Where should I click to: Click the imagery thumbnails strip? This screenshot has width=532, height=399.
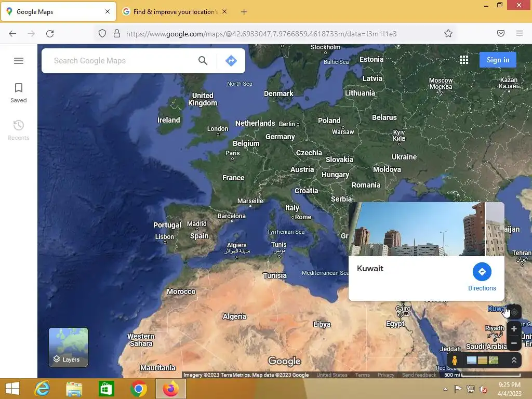pos(483,361)
